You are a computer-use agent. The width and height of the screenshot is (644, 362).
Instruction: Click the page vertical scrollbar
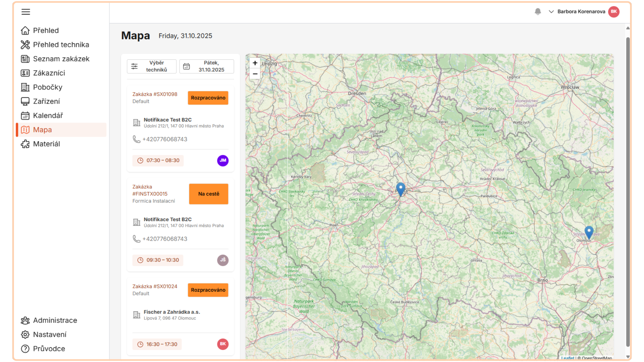coord(628,191)
